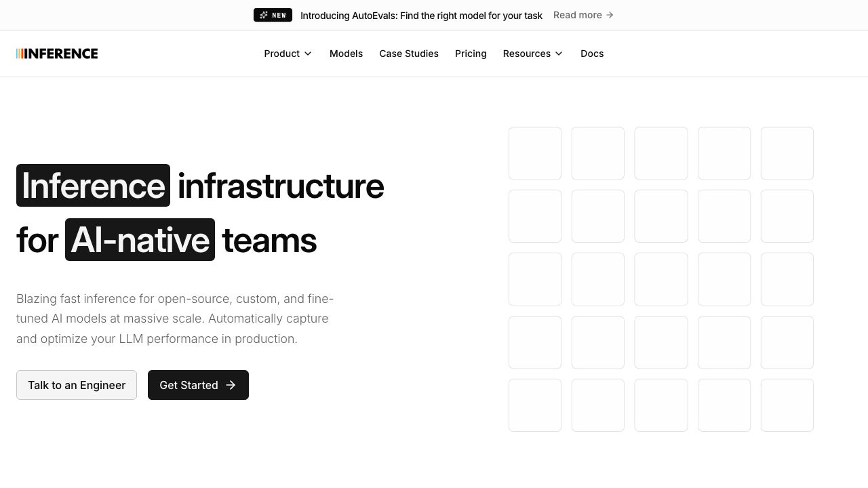Expand the Product menu chevron
This screenshot has height=488, width=868.
[308, 54]
